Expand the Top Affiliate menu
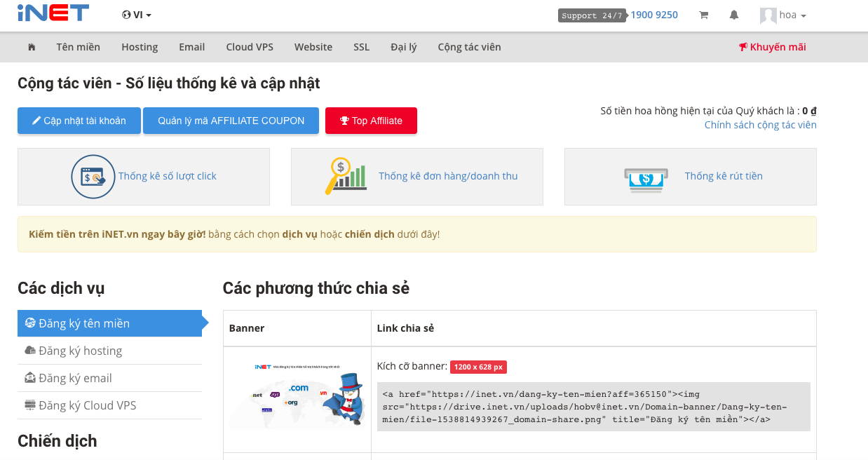 point(371,121)
